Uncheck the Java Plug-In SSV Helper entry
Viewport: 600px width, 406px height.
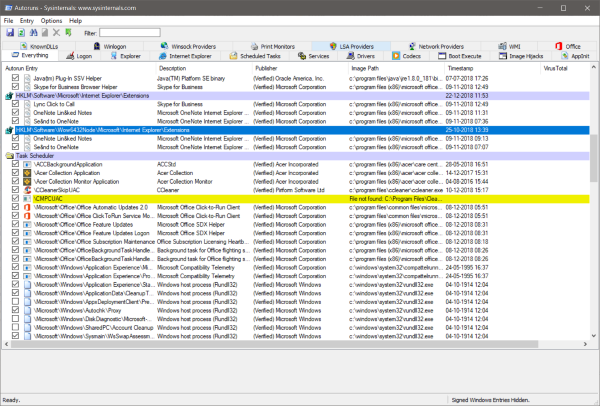[15, 78]
